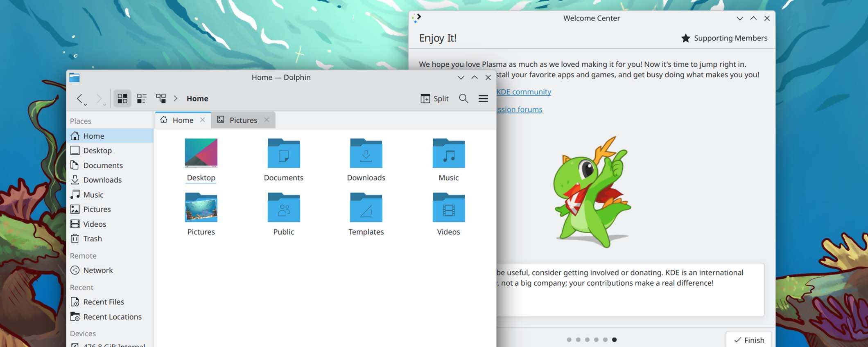Switch to Details tree view mode

point(161,98)
